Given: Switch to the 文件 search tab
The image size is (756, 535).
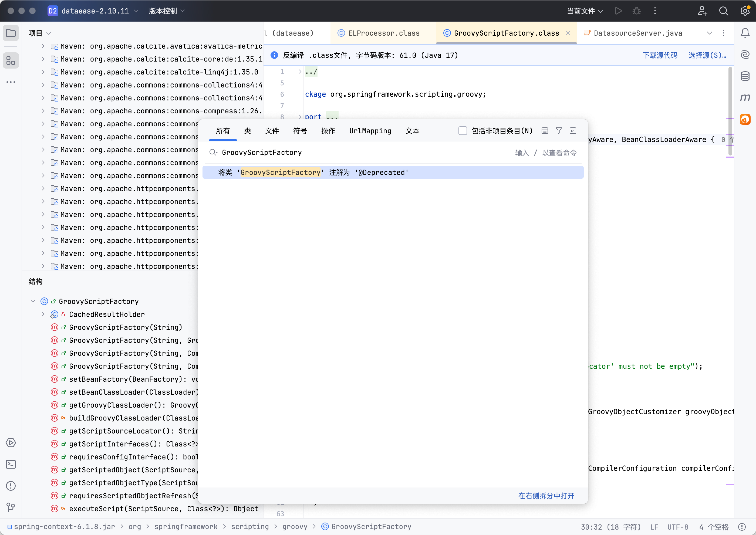Looking at the screenshot, I should (272, 131).
